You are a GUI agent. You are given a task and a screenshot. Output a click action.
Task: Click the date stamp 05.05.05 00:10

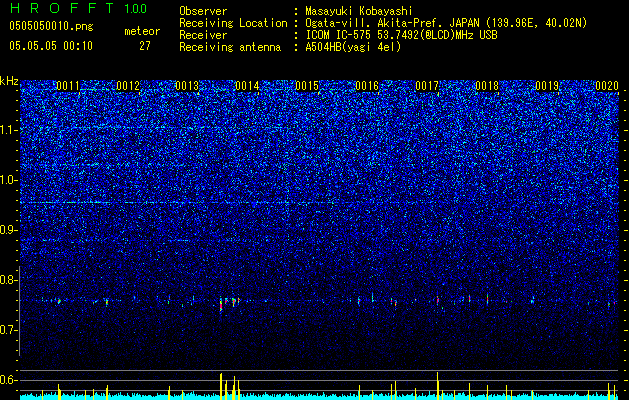51,46
